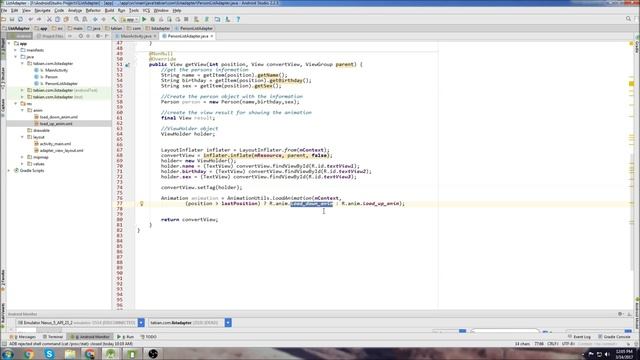
Task: Open the Build menu
Action: pos(109,10)
